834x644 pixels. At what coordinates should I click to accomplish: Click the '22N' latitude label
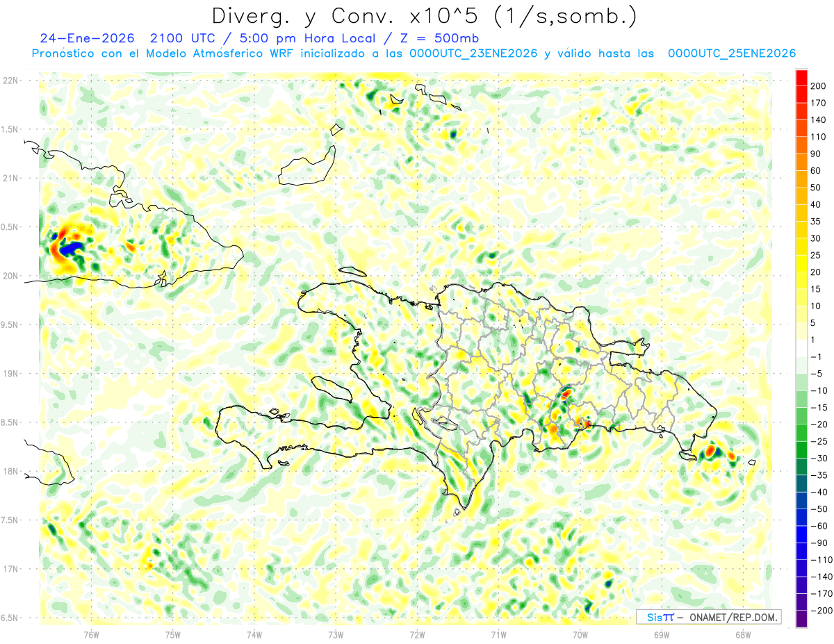10,81
